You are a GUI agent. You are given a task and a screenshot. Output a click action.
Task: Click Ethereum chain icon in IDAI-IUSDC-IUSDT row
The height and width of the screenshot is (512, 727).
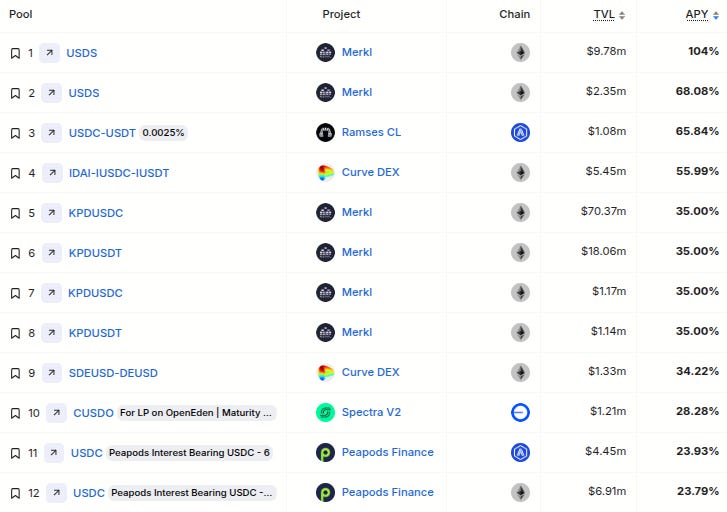520,173
